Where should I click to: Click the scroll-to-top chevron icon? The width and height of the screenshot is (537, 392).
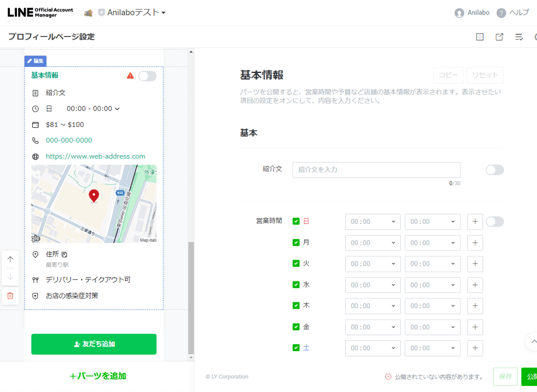532,342
